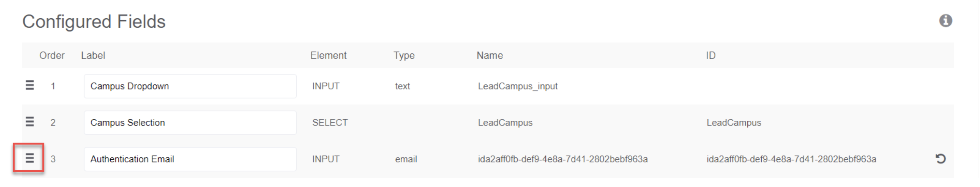980x187 pixels.
Task: Click the email type cell
Action: coord(406,159)
